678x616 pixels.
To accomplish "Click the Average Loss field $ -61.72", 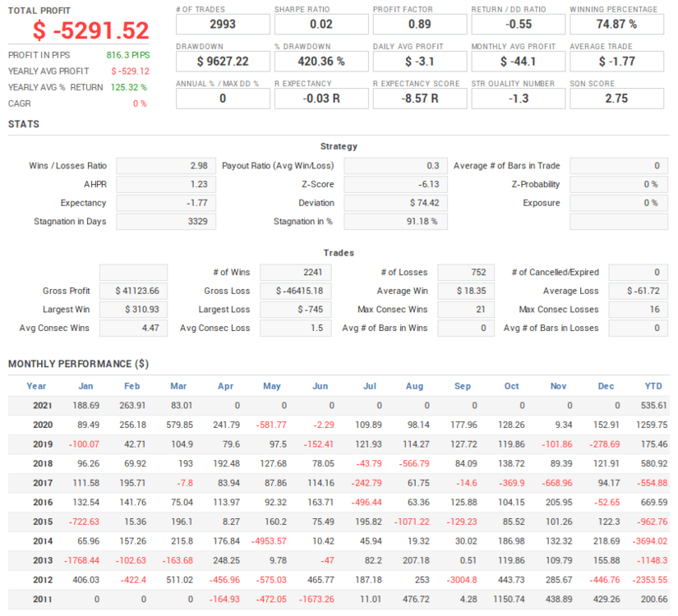I will point(639,291).
